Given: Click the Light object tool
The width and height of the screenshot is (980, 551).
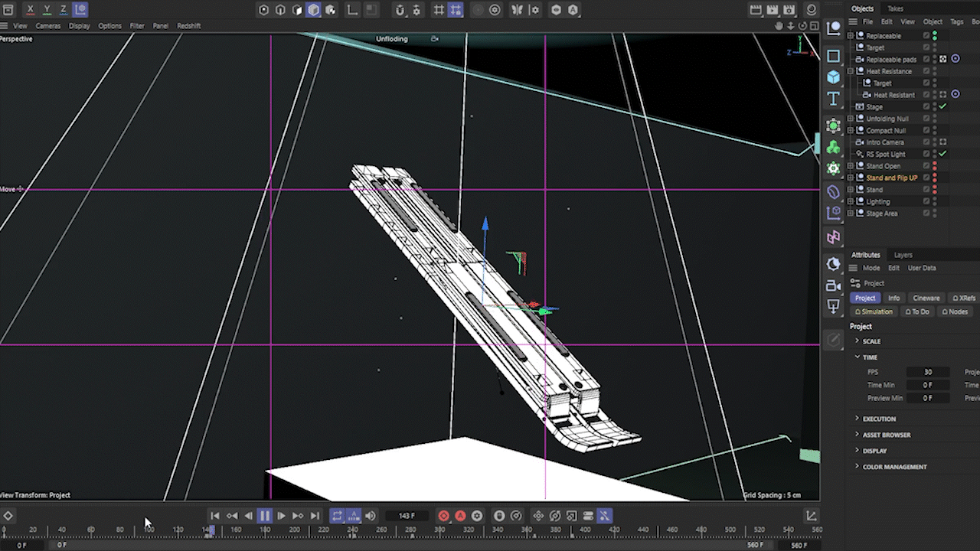Looking at the screenshot, I should pos(834,307).
